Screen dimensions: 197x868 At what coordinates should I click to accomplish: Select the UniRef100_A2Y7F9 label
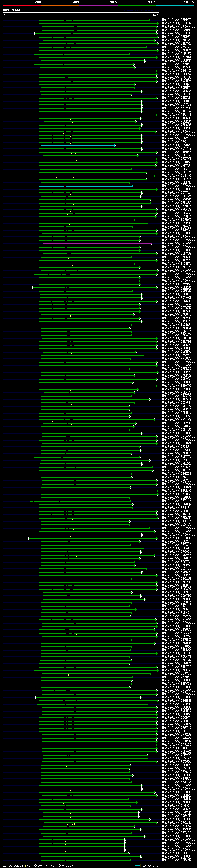click(x=177, y=149)
